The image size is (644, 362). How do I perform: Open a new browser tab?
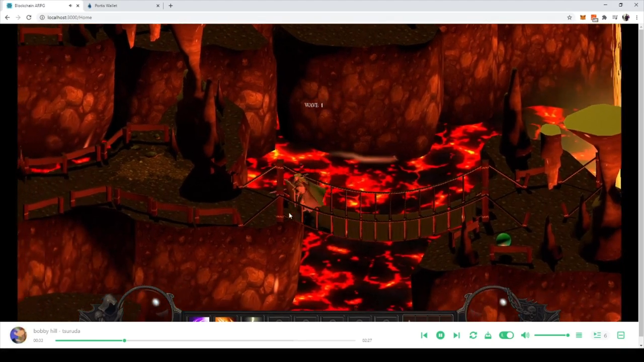coord(171,6)
